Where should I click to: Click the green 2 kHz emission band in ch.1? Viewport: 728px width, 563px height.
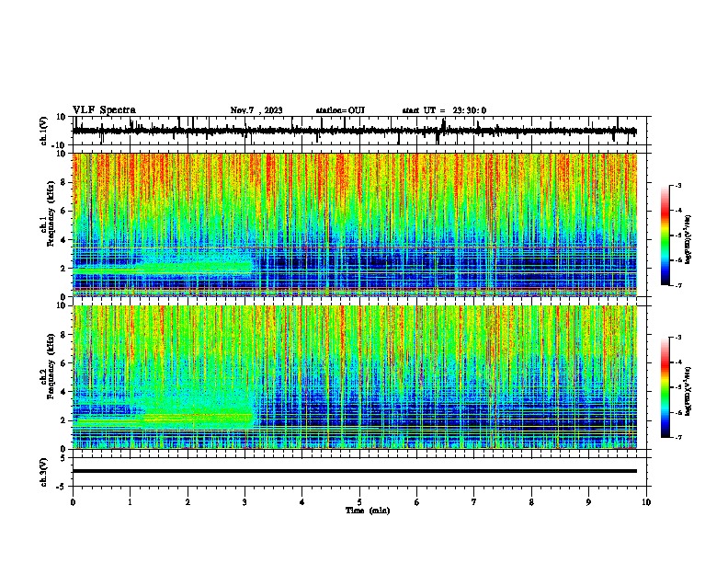(163, 269)
